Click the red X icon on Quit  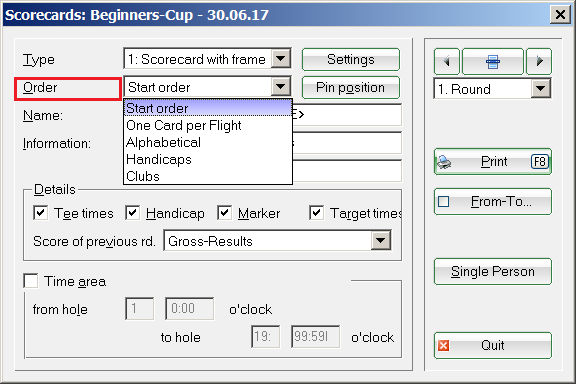pos(443,345)
